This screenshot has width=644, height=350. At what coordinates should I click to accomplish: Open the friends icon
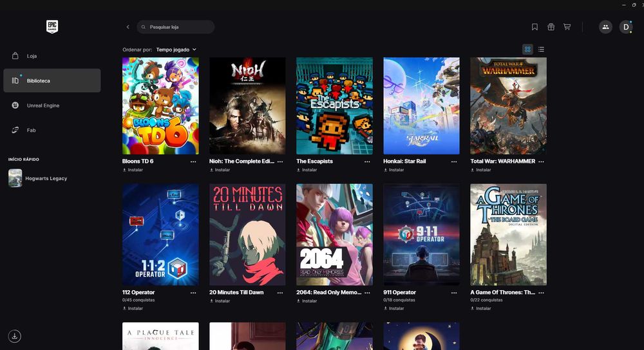pyautogui.click(x=605, y=27)
